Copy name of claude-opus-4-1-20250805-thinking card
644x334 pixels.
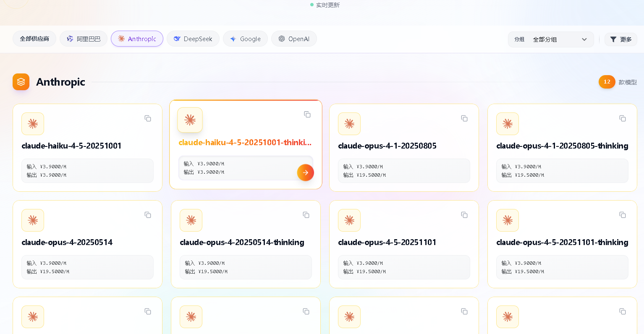[623, 118]
